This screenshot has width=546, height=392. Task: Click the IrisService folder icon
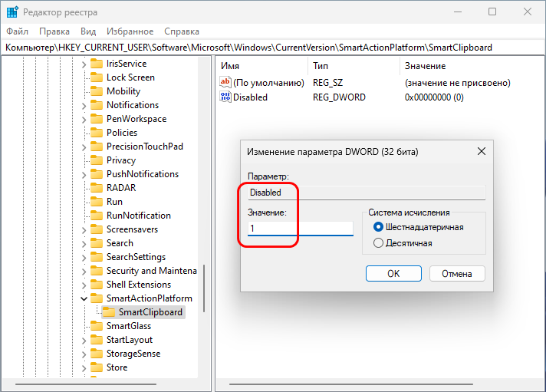(97, 64)
